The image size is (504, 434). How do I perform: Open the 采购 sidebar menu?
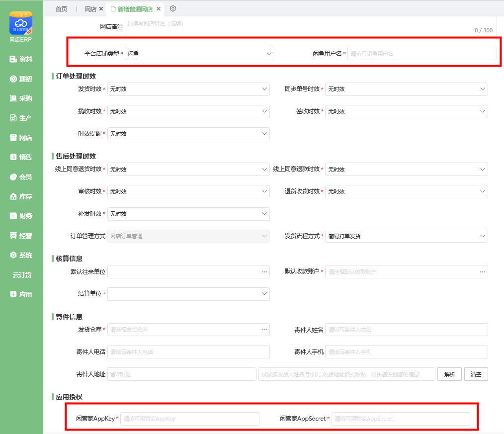point(21,98)
